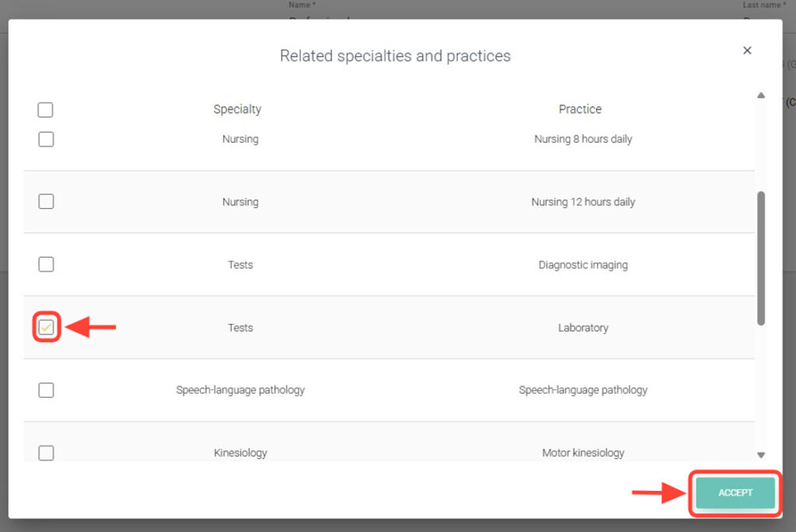
Task: Click the Nursing 12 hours daily practice label
Action: [x=583, y=202]
